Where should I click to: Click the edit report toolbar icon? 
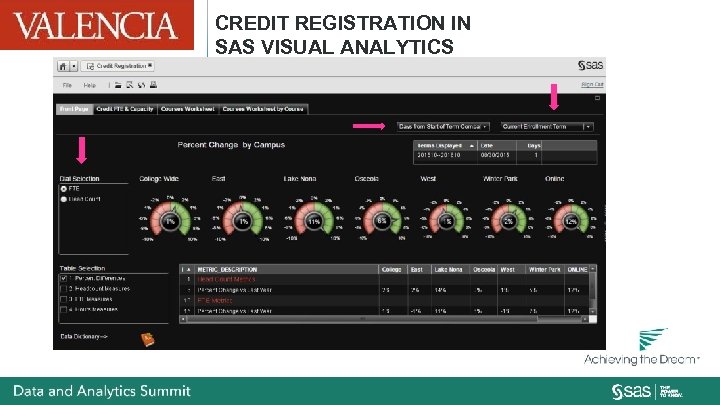(129, 85)
